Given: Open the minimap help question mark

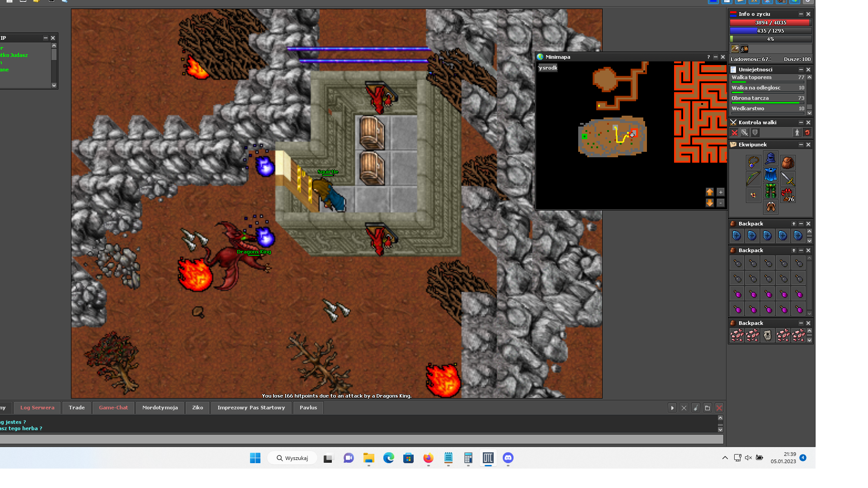Looking at the screenshot, I should [x=708, y=57].
